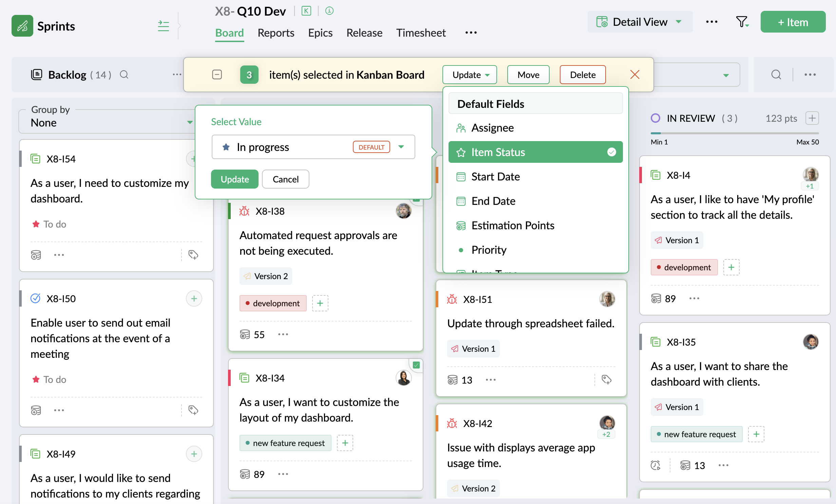Click the Delete button
This screenshot has width=836, height=504.
[x=582, y=75]
